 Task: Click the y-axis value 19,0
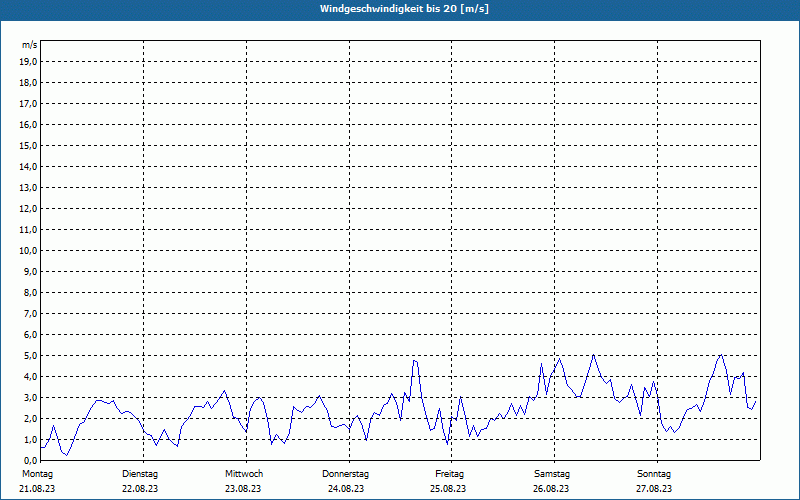click(x=28, y=62)
